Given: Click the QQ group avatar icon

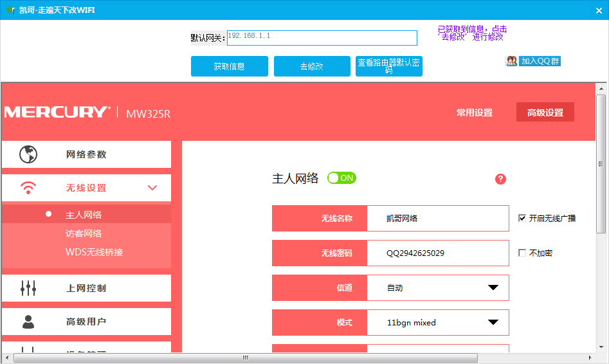Looking at the screenshot, I should pos(511,61).
